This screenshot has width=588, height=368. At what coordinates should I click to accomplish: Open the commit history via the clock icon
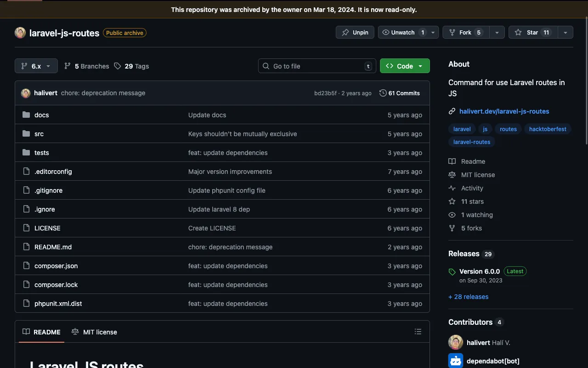coord(383,93)
